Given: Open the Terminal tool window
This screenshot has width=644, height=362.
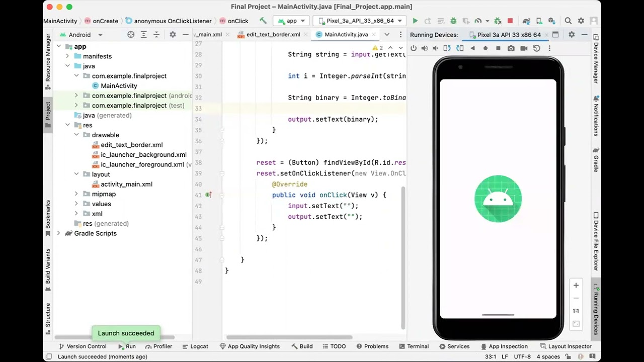Looking at the screenshot, I should [414, 346].
